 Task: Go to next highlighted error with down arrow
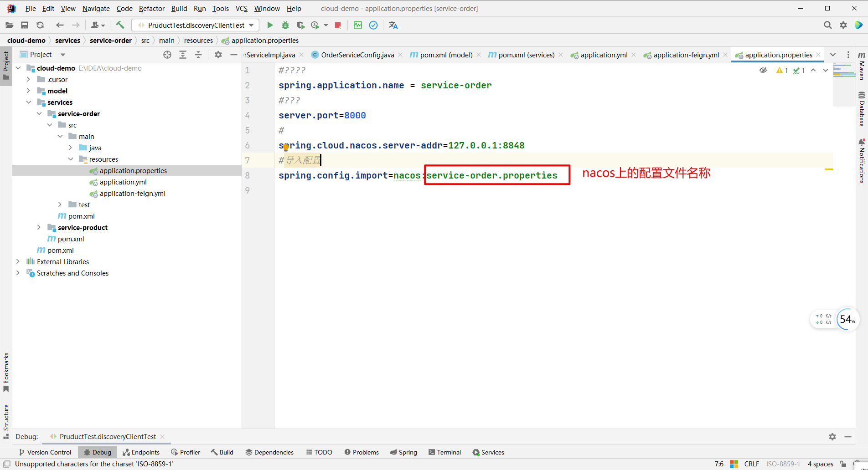pyautogui.click(x=826, y=70)
